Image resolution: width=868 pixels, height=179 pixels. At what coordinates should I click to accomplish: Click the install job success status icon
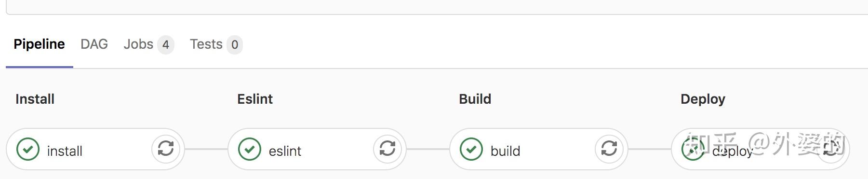pyautogui.click(x=28, y=149)
